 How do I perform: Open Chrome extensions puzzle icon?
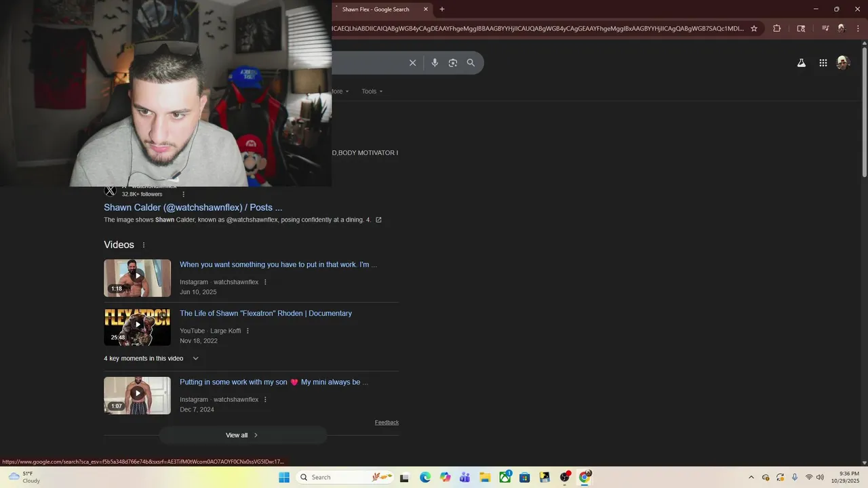tap(776, 28)
